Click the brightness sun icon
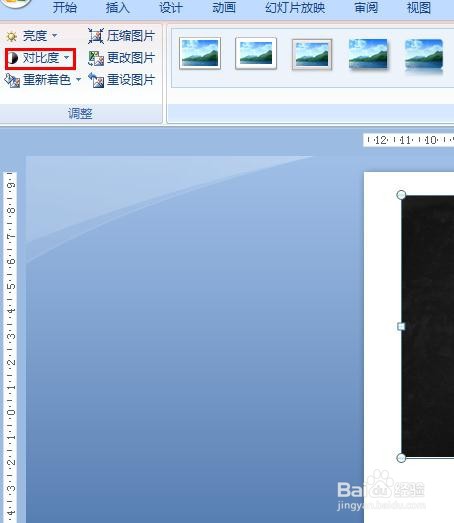454x523 pixels. (x=12, y=36)
